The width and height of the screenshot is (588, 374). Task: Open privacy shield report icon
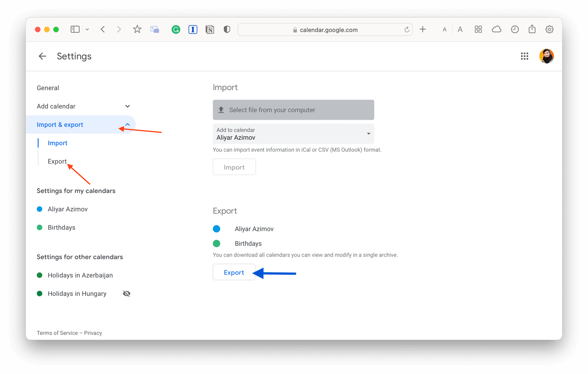coord(227,29)
